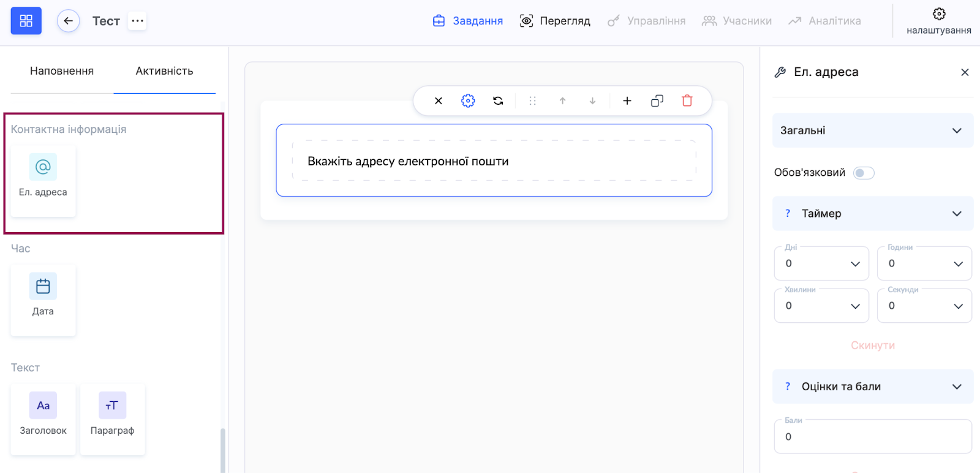
Task: Click the Текст section heading
Action: [25, 368]
